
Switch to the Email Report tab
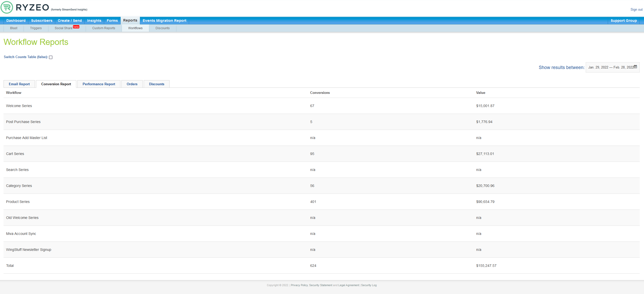(19, 84)
